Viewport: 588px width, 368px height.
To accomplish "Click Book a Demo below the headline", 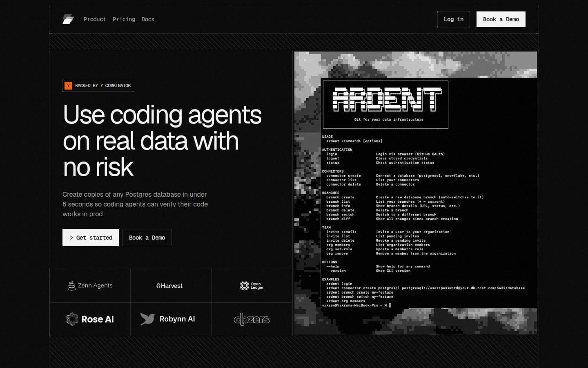I will pos(147,238).
